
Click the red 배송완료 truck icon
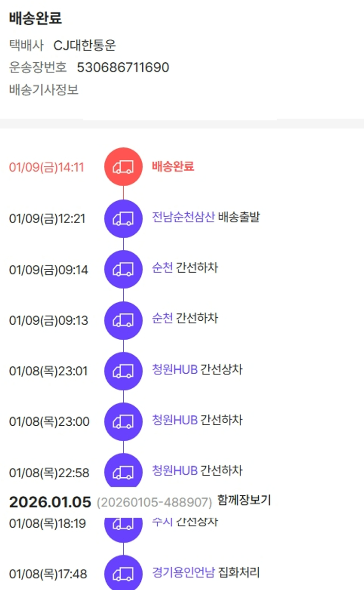coord(123,167)
